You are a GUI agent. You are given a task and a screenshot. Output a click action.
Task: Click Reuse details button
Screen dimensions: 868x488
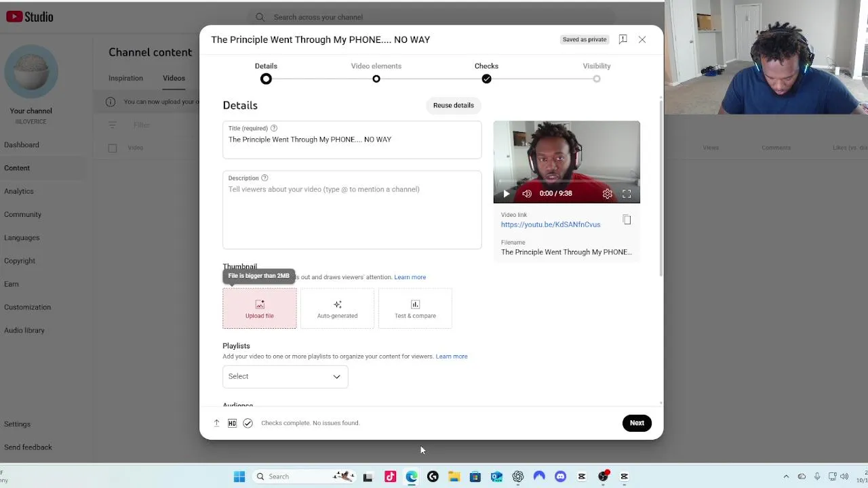[x=454, y=105]
